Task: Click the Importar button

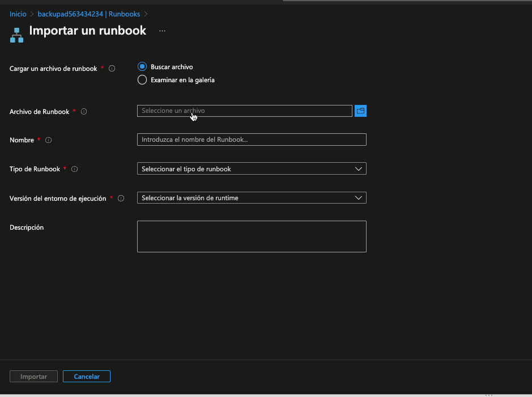Action: 33,377
